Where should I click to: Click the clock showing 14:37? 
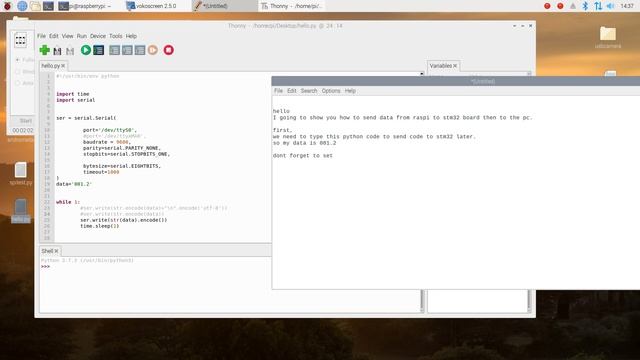click(x=627, y=6)
